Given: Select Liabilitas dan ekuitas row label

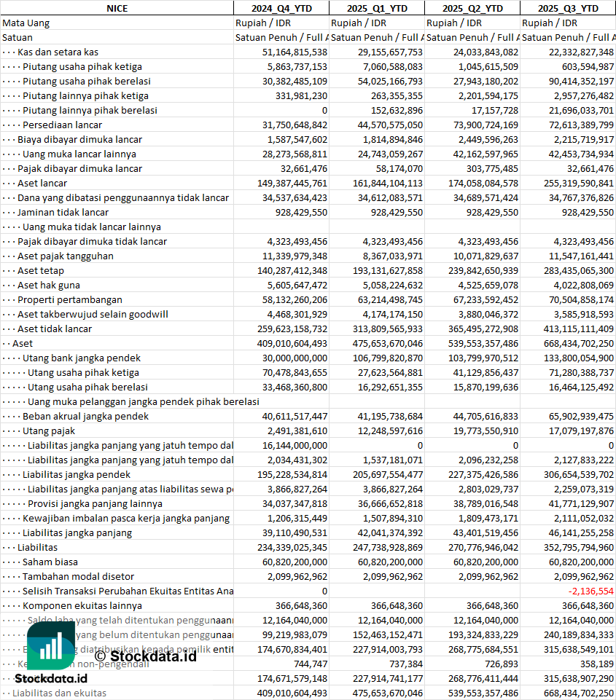Looking at the screenshot, I should coord(59,693).
